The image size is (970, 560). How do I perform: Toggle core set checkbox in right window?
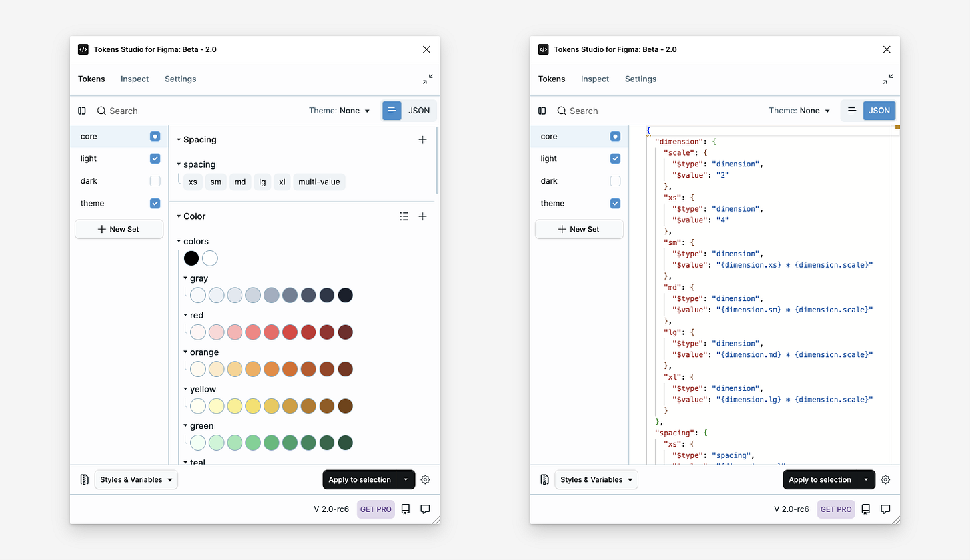[x=615, y=137]
